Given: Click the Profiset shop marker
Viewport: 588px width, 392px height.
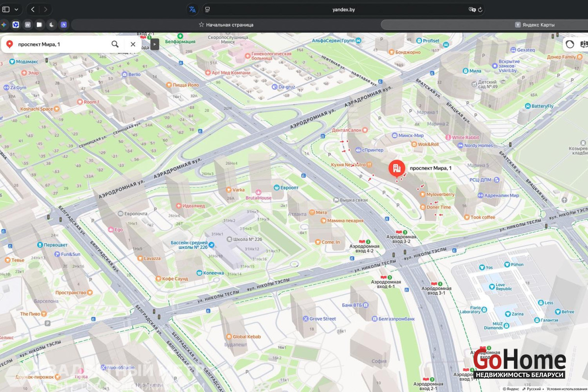Looking at the screenshot, I should click(x=419, y=41).
